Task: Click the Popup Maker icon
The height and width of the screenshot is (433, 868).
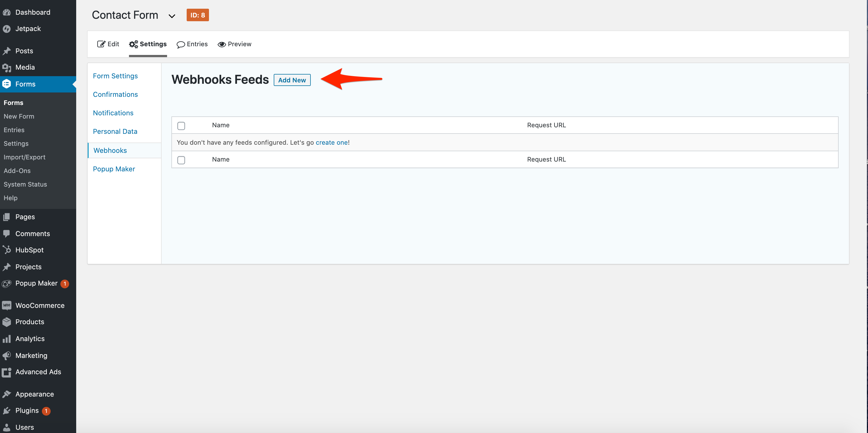Action: point(7,283)
